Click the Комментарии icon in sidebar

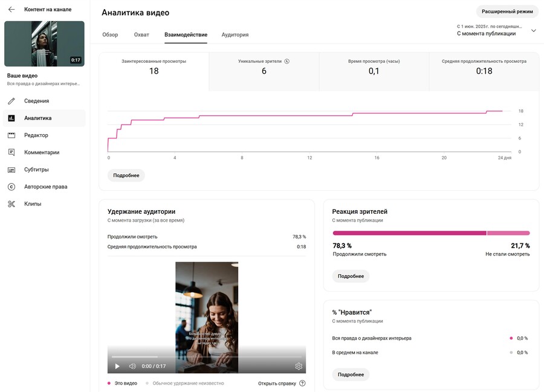coord(11,152)
